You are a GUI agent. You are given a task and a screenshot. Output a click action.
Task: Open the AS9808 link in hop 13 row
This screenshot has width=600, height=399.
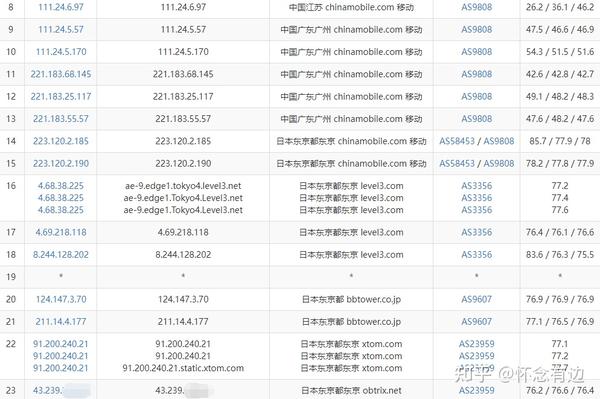476,119
